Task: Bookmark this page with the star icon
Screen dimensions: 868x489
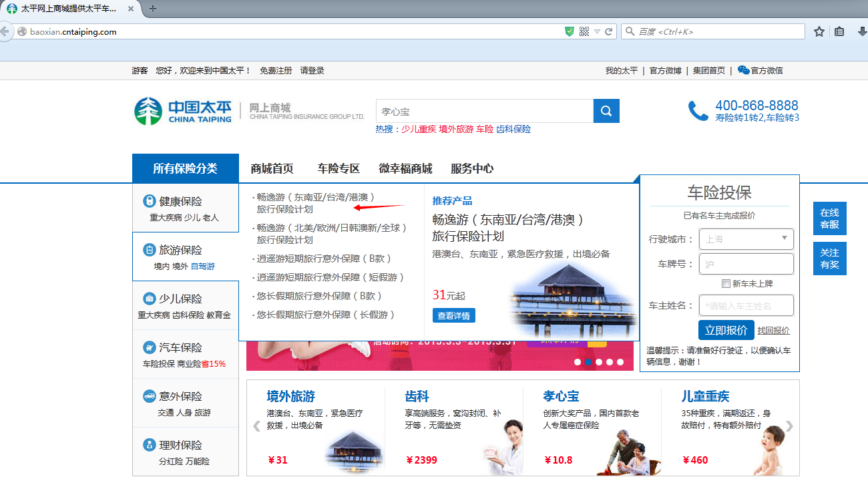Action: [819, 31]
